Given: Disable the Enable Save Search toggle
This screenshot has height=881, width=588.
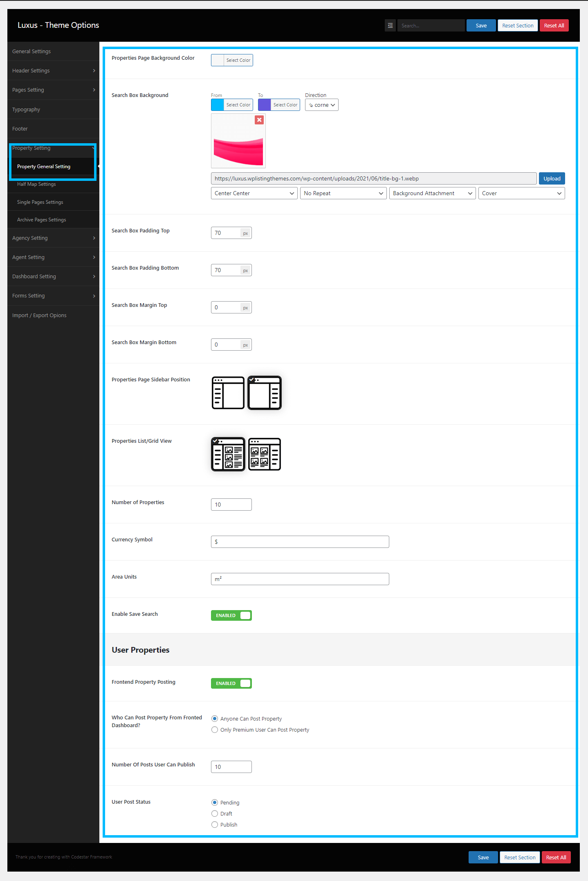Looking at the screenshot, I should [231, 615].
